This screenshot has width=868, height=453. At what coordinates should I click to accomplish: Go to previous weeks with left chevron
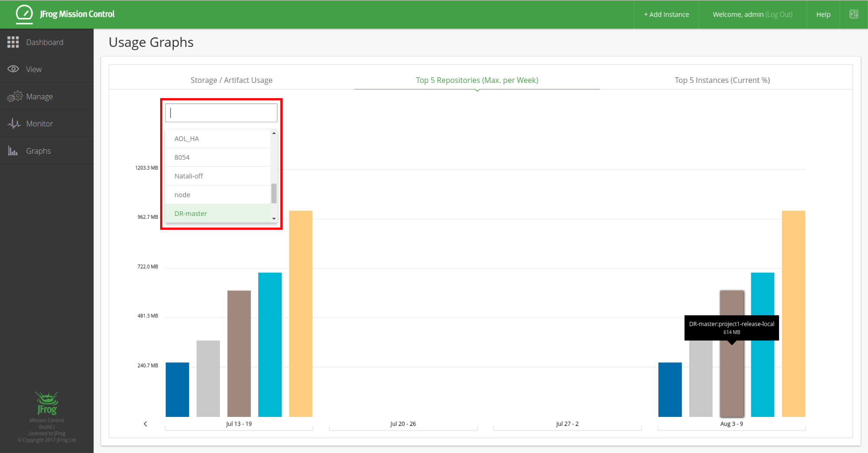click(x=145, y=424)
